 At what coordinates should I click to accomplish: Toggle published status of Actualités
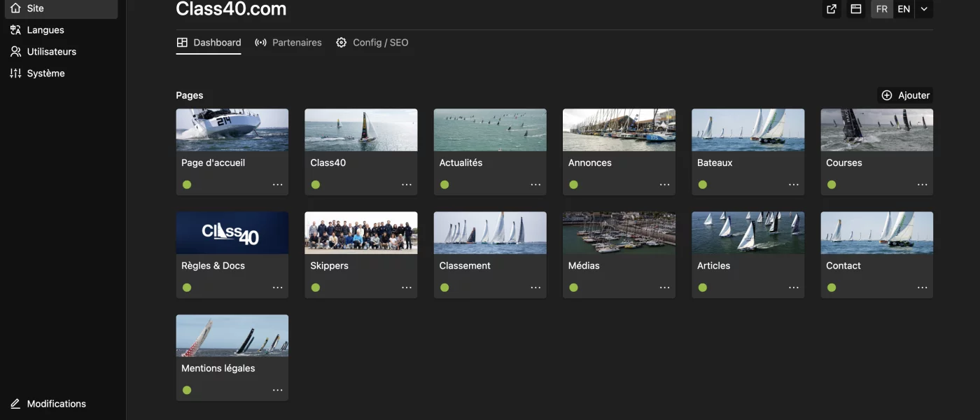point(444,185)
